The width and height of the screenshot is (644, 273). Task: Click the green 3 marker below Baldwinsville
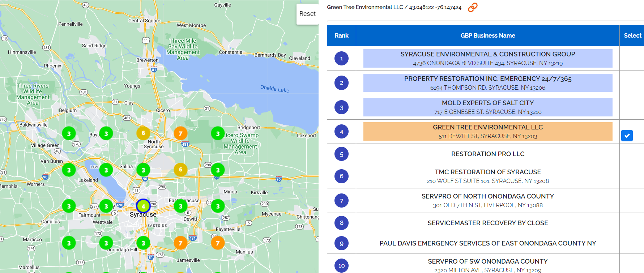(69, 133)
